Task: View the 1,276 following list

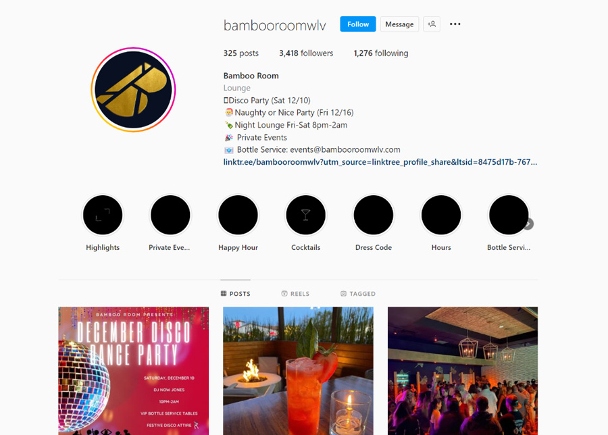Action: [381, 53]
